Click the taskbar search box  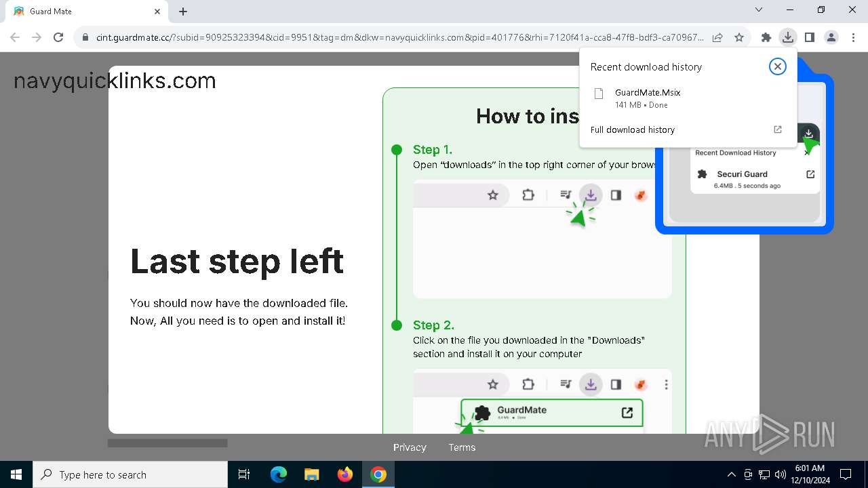pyautogui.click(x=130, y=474)
